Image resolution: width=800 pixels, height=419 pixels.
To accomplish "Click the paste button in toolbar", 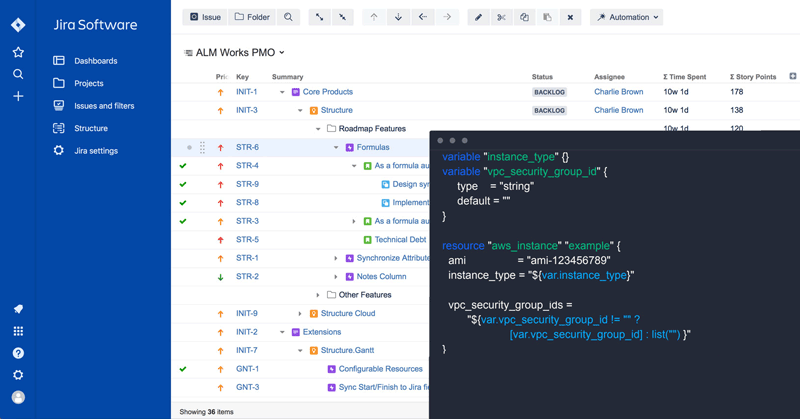I will click(x=547, y=17).
